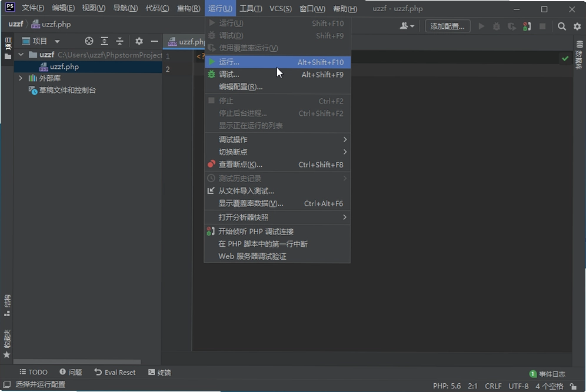Open the 窗口(W) menu
Viewport: 586px width, 392px height.
(312, 8)
